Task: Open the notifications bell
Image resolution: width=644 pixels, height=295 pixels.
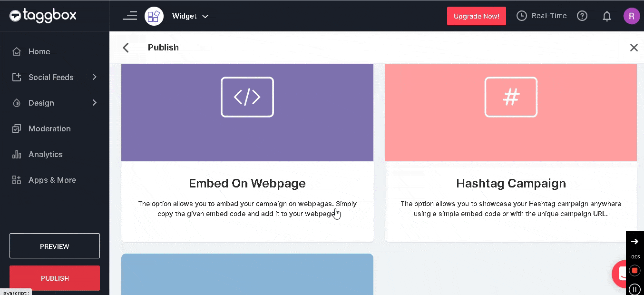Action: tap(607, 16)
